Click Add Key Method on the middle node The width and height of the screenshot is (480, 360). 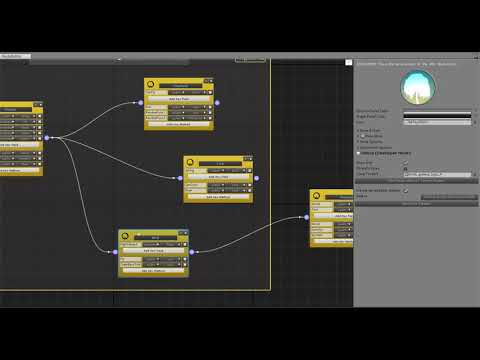(218, 197)
